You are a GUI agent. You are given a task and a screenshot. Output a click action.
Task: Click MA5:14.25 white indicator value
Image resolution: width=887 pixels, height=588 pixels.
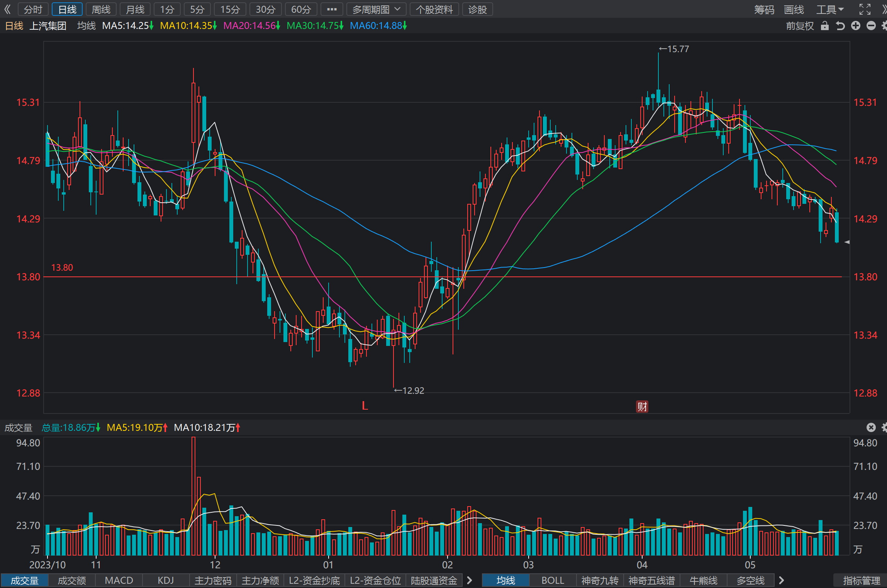pos(128,26)
